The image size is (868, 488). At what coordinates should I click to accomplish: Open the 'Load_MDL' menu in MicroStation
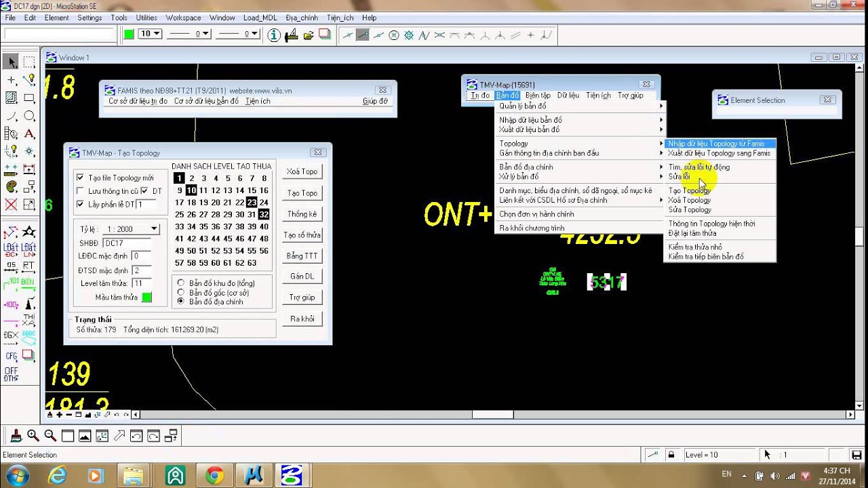coord(260,18)
